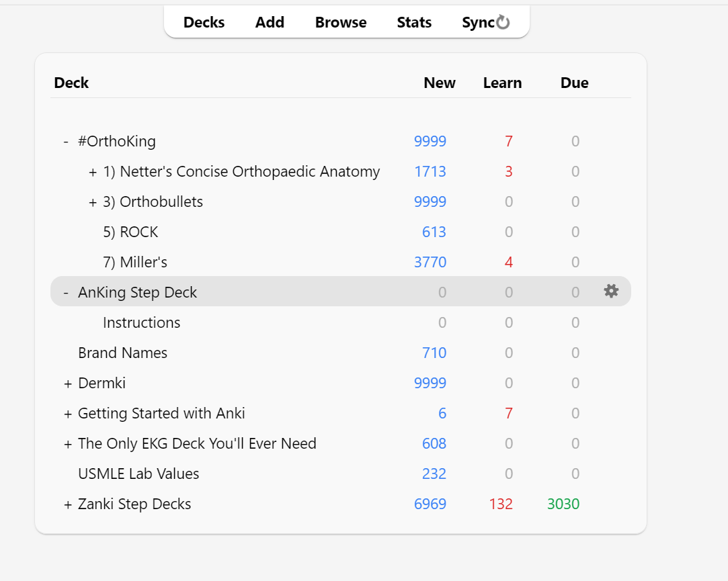Collapse the AnKing Step Deck
The height and width of the screenshot is (581, 728).
pyautogui.click(x=66, y=293)
